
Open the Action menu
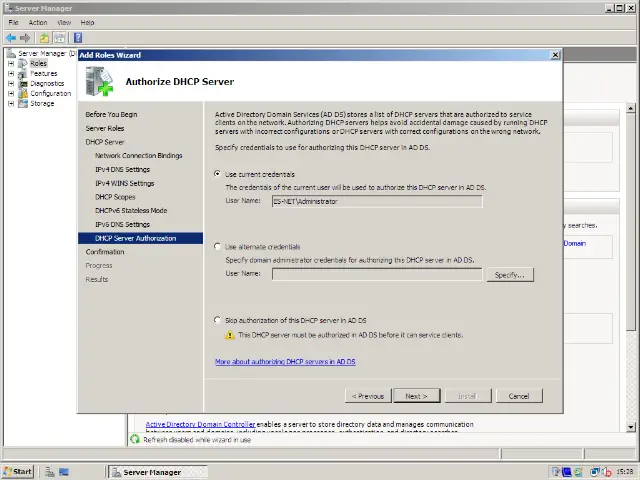pyautogui.click(x=38, y=22)
